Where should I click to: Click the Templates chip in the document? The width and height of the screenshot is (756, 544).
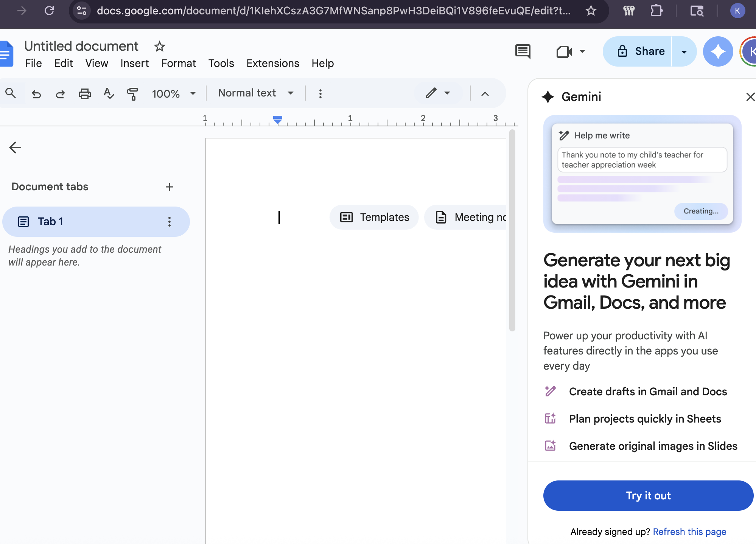tap(374, 217)
